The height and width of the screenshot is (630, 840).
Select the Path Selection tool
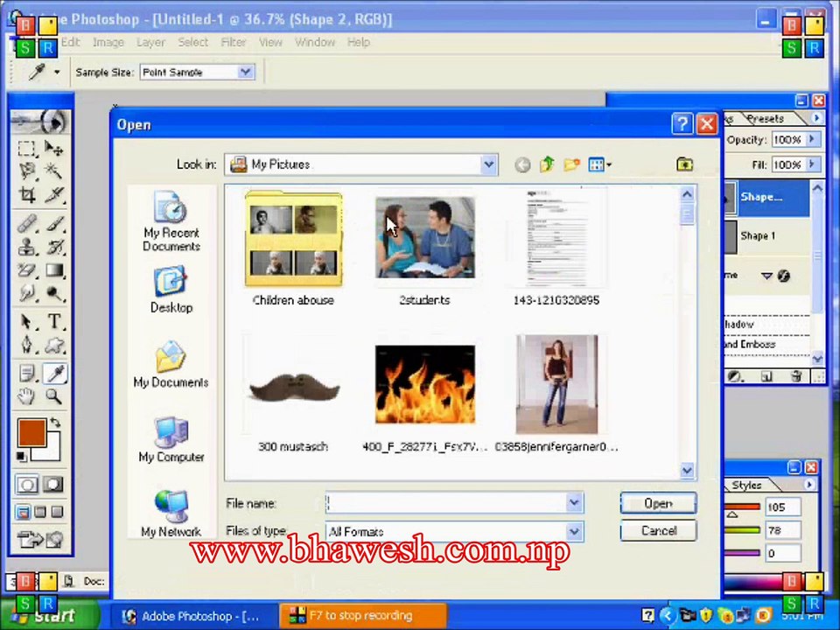point(27,321)
